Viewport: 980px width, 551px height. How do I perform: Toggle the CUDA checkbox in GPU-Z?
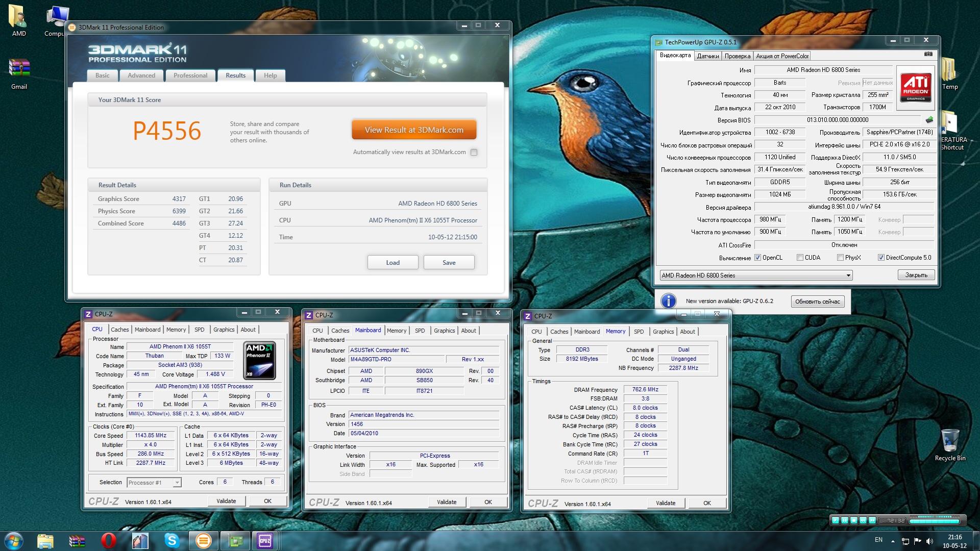tap(800, 258)
